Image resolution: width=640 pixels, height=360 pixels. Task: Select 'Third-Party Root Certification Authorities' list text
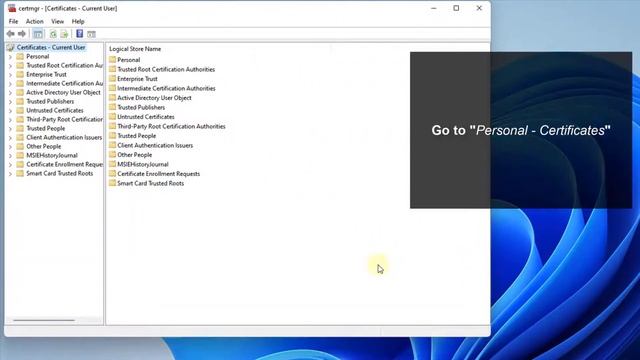pos(171,126)
